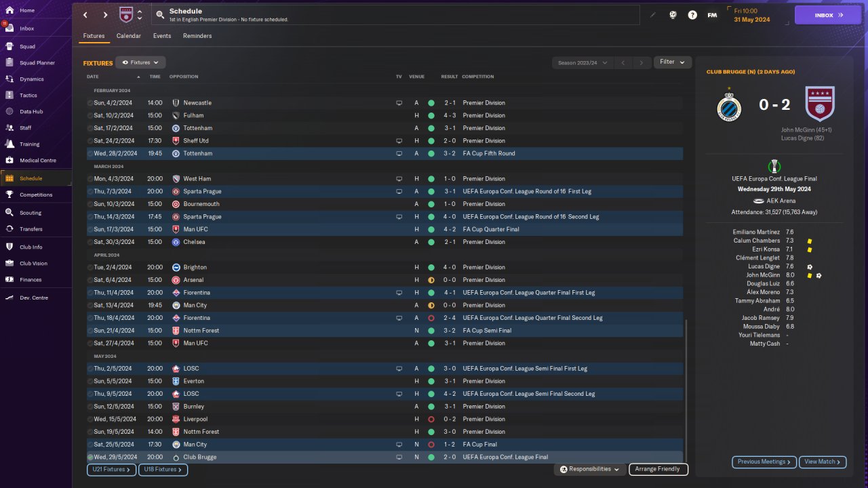Open the FM menu icon
This screenshot has width=868, height=488.
(x=712, y=15)
